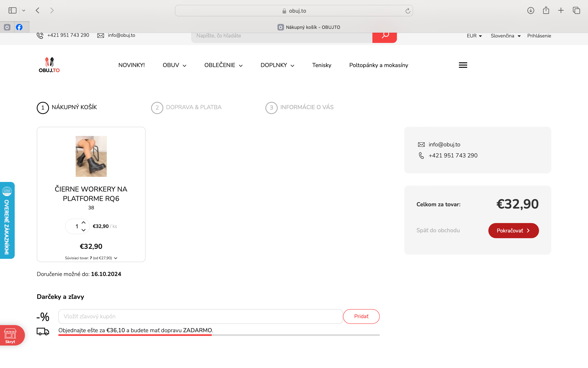Go back to the previous page
The height and width of the screenshot is (368, 588).
tap(37, 10)
